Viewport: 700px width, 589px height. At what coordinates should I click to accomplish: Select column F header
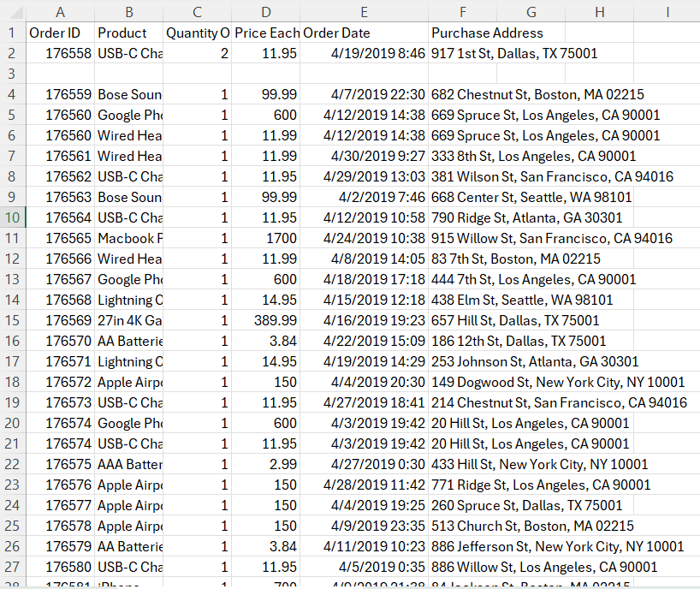coord(463,12)
